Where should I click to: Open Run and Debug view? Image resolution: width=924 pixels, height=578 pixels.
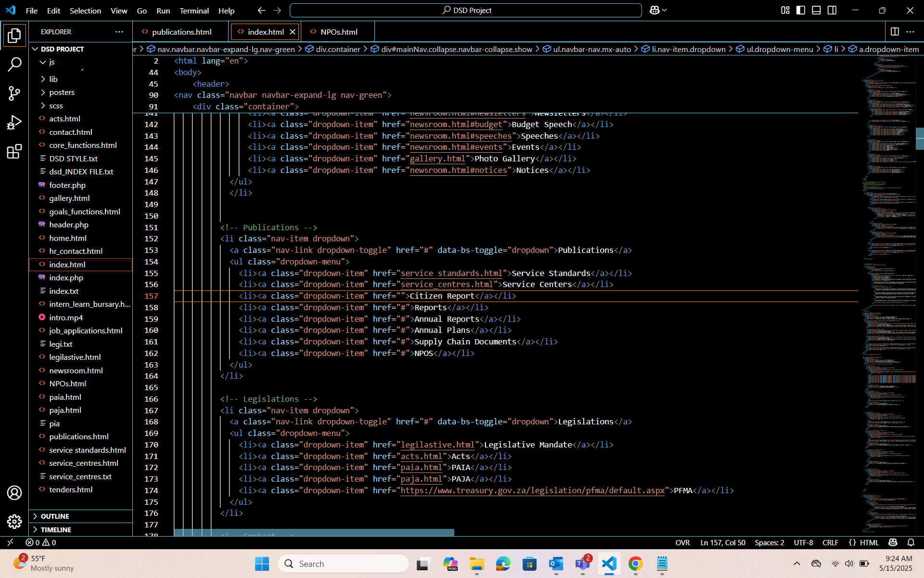coord(14,122)
